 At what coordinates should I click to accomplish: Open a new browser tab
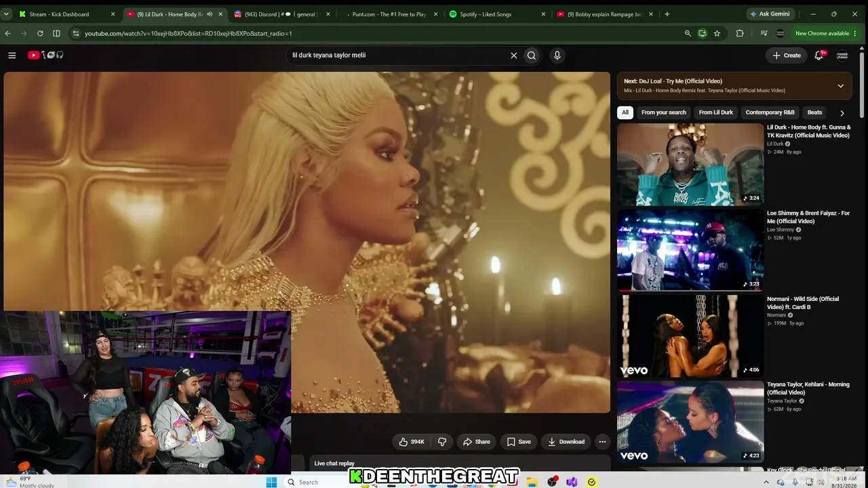tap(667, 14)
